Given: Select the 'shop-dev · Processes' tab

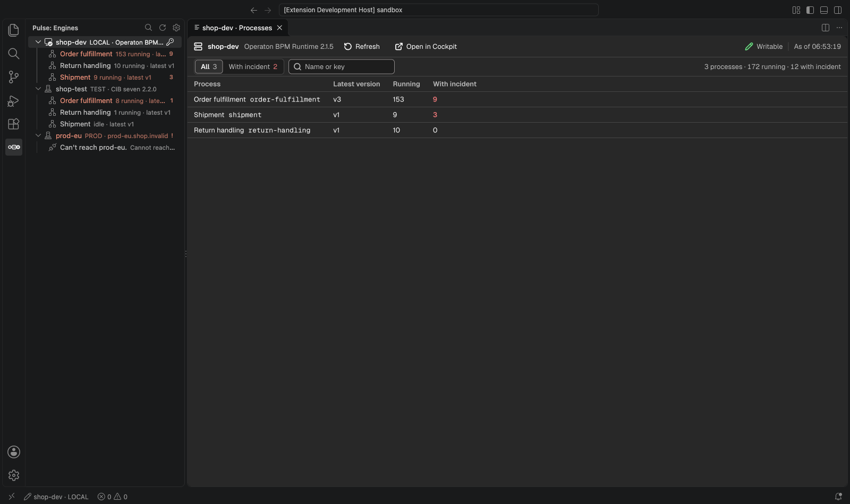Looking at the screenshot, I should pyautogui.click(x=237, y=28).
